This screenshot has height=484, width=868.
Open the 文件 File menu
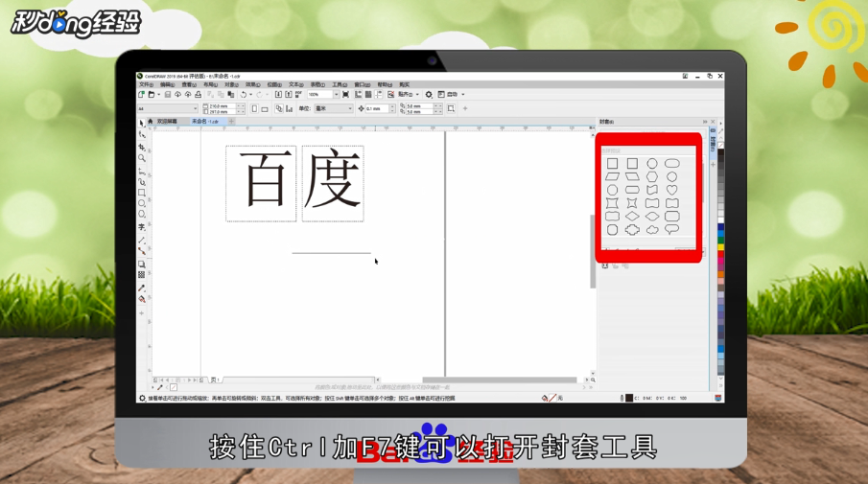146,84
